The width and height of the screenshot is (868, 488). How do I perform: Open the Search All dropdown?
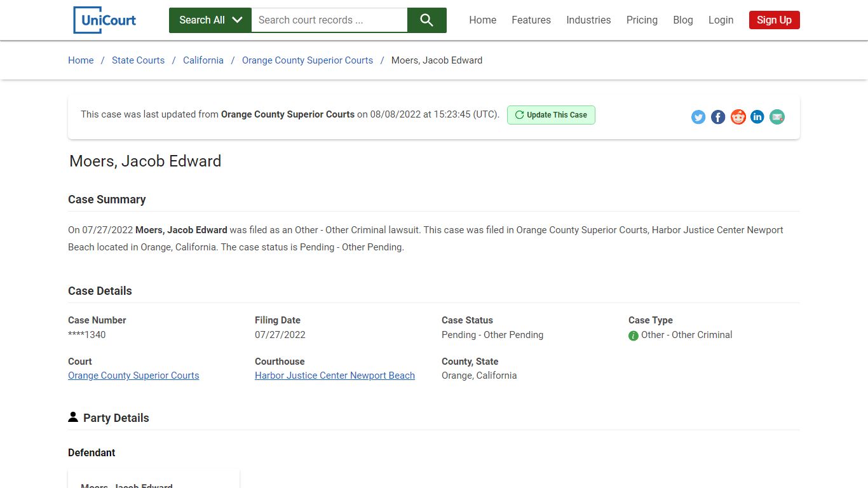(210, 20)
